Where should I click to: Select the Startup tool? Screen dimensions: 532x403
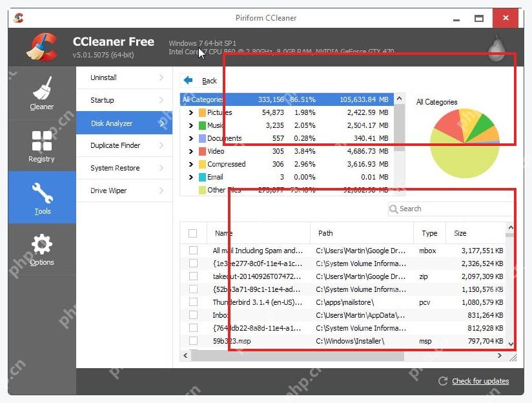coord(124,100)
